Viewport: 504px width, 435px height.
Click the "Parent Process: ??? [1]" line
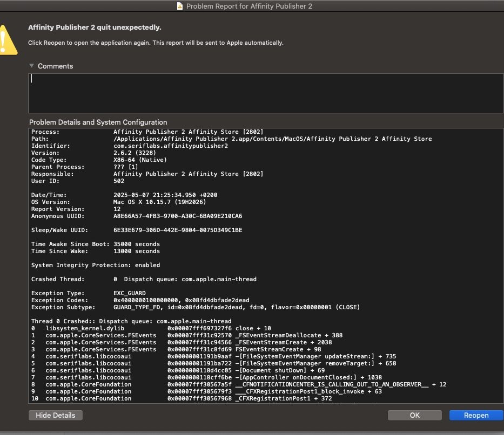click(x=84, y=167)
